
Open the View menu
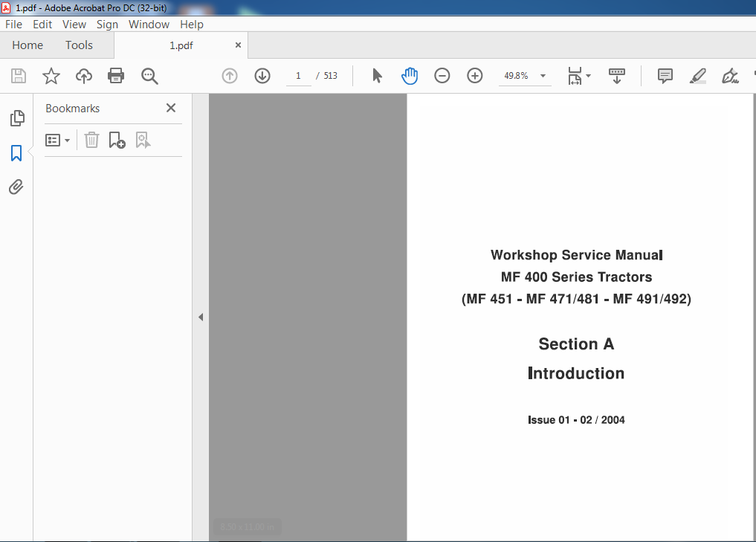74,25
